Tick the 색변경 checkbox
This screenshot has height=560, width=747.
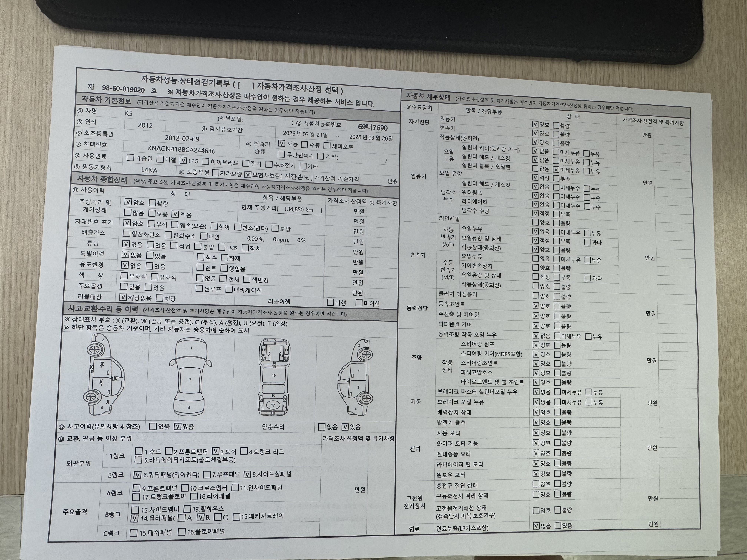click(247, 279)
